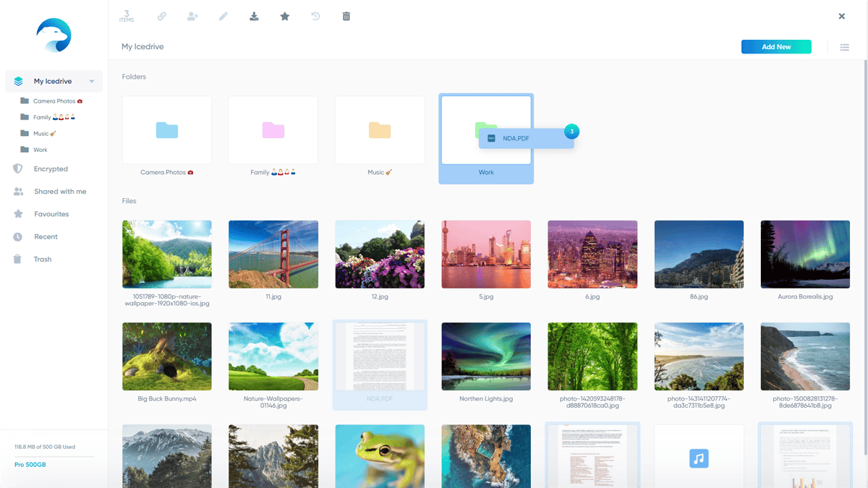868x488 pixels.
Task: Select the 11.jpg Golden Gate thumbnail
Action: pyautogui.click(x=273, y=254)
